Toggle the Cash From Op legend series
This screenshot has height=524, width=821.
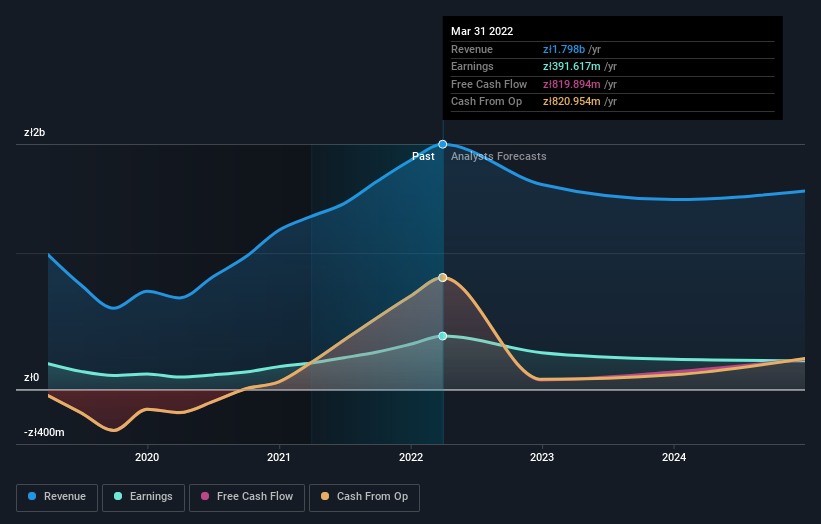364,497
